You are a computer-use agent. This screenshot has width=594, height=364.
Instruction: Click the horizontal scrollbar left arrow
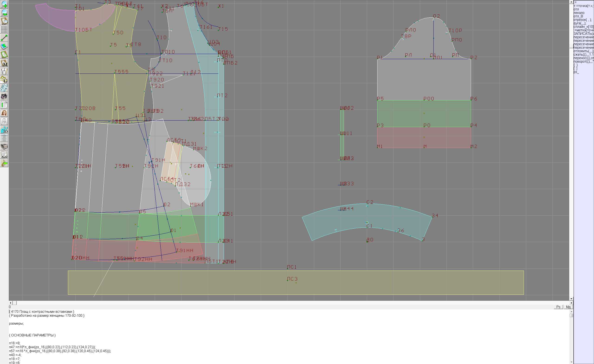click(x=10, y=303)
